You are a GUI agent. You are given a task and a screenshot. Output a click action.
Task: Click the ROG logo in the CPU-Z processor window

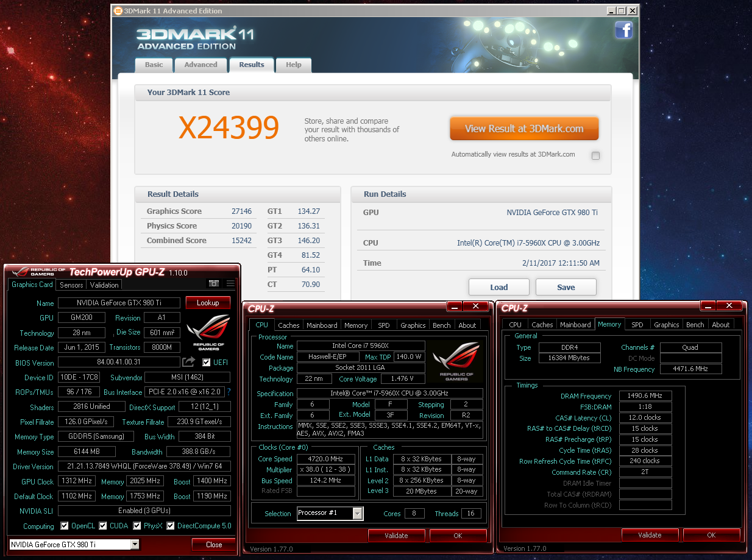456,362
